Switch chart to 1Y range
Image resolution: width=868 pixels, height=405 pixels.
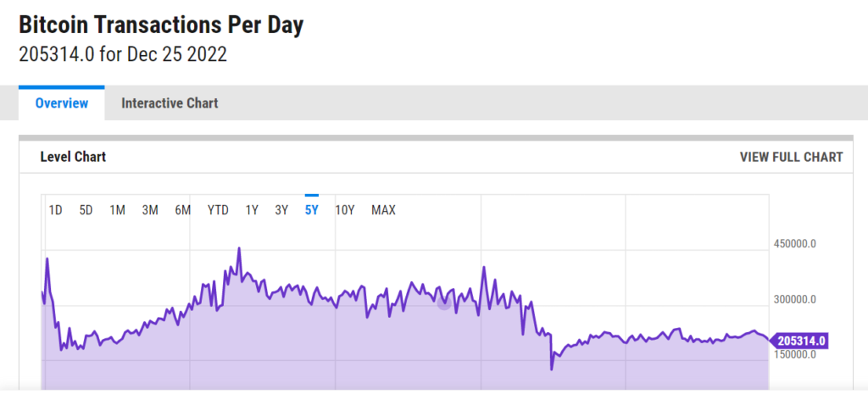pyautogui.click(x=252, y=210)
